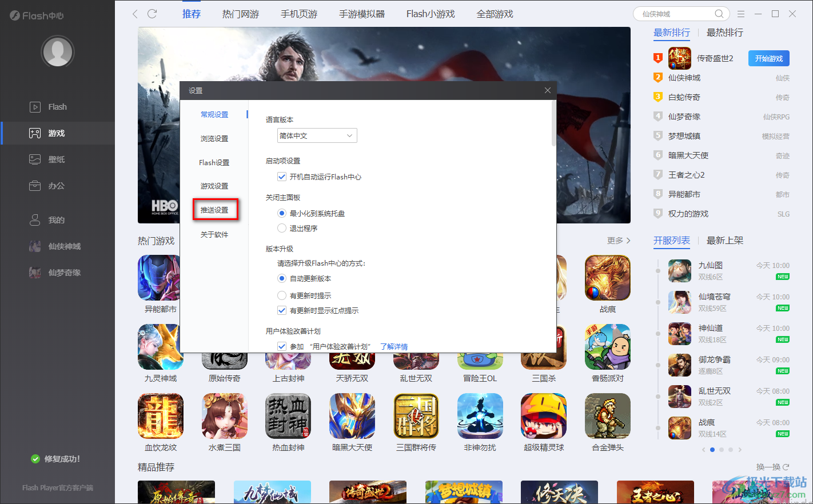Click the refresh icon in the top bar
The image size is (813, 504).
click(152, 14)
